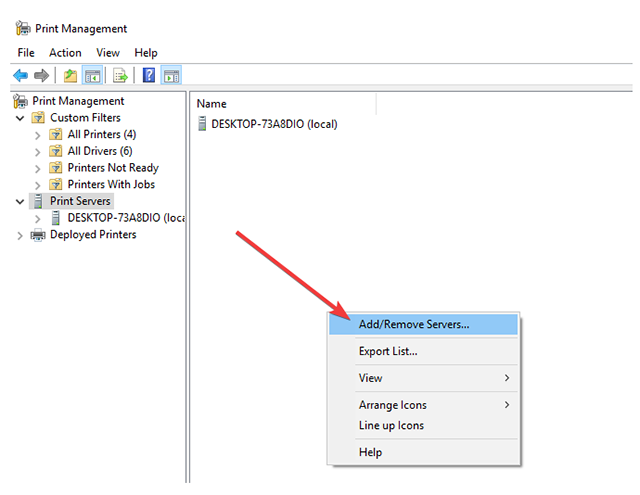Click the Printers Not Ready filter icon

[56, 168]
